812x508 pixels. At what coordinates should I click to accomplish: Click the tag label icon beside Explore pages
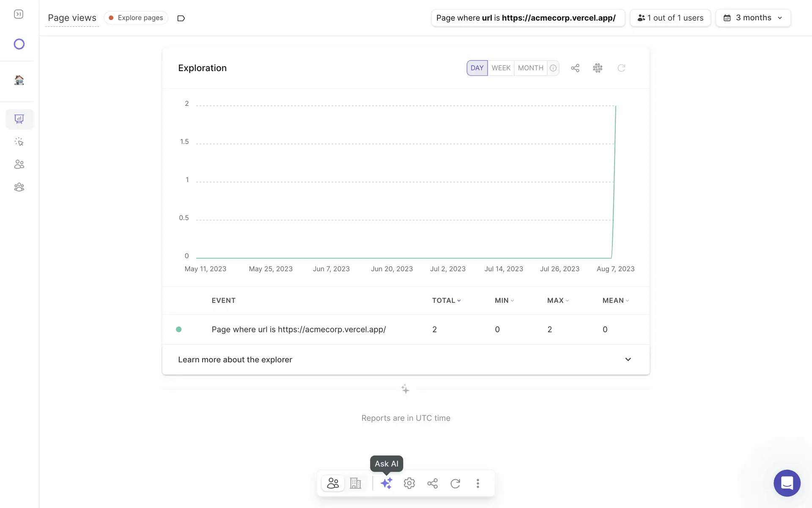click(x=181, y=18)
